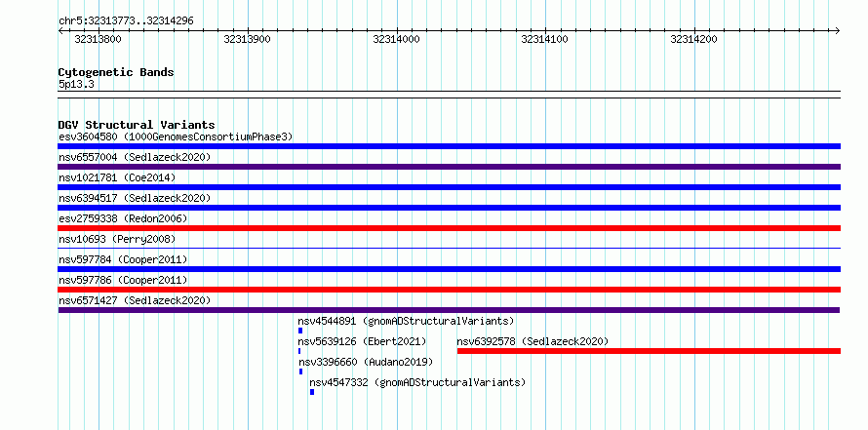This screenshot has width=868, height=430.
Task: Click the Cytogenetic Bands track title
Action: (116, 72)
